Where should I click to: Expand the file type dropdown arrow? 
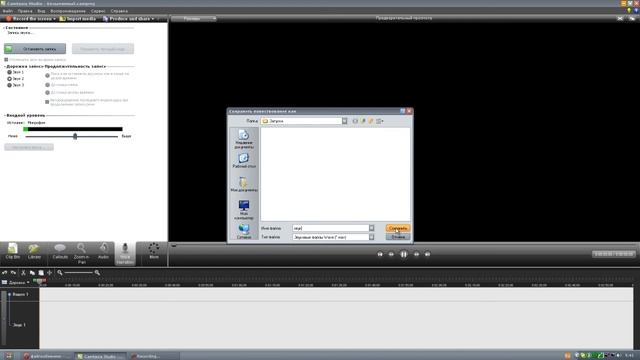click(x=371, y=237)
